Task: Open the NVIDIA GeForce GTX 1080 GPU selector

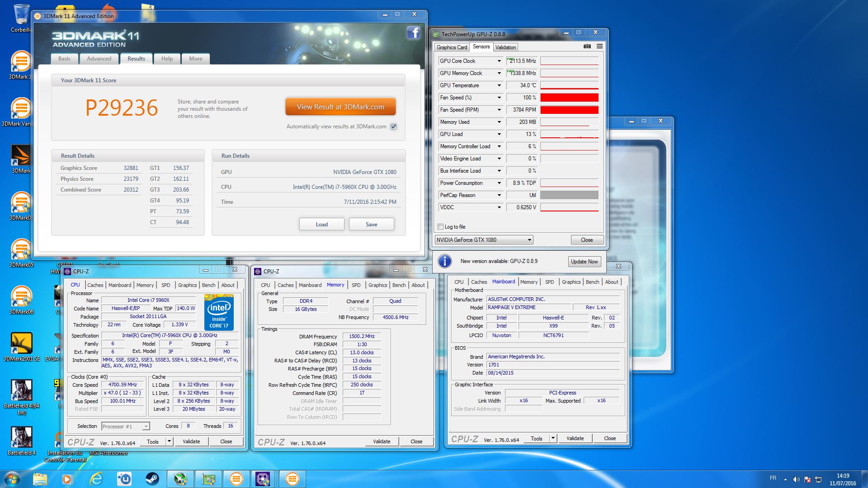Action: coord(484,240)
